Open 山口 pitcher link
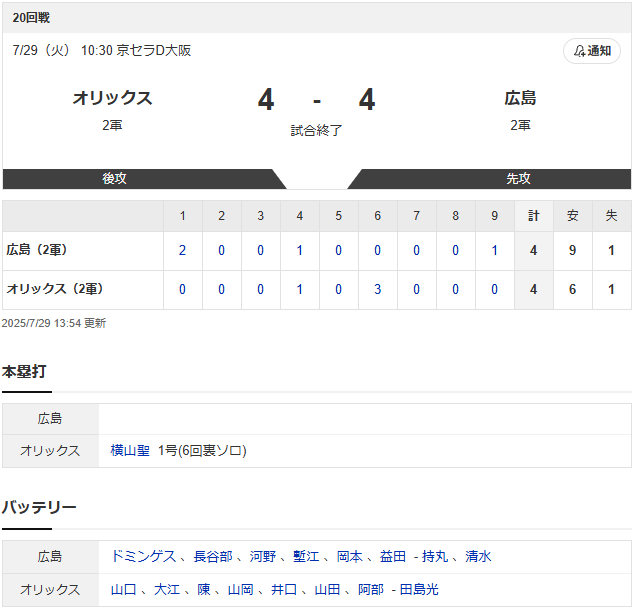 pyautogui.click(x=124, y=589)
